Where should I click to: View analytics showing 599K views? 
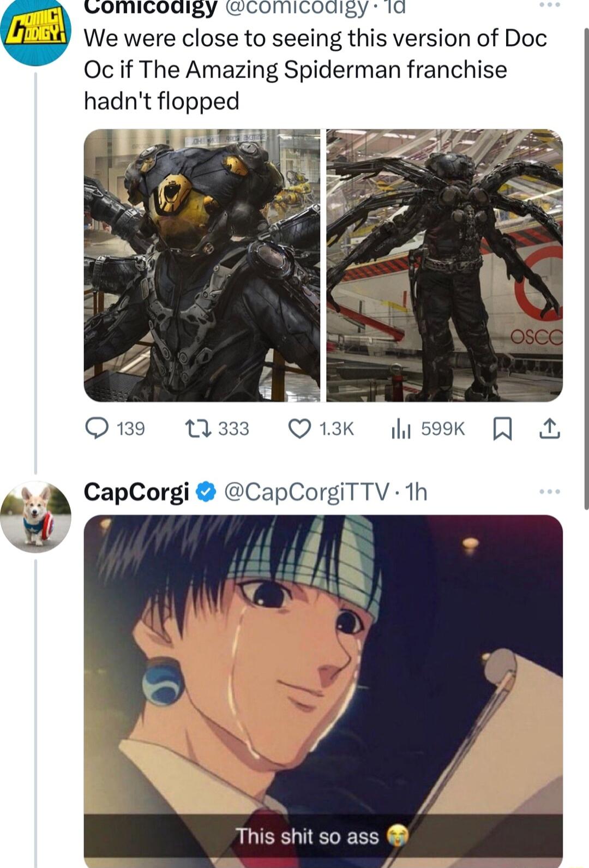400,429
